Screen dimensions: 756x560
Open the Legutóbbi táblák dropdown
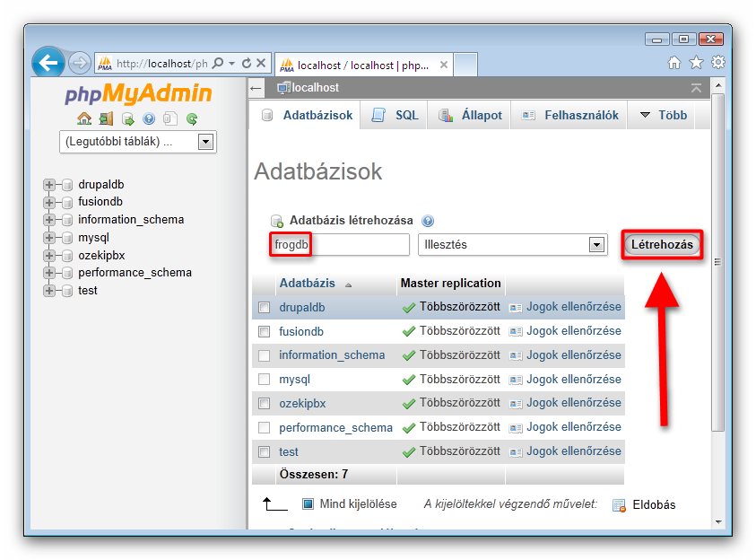click(205, 142)
